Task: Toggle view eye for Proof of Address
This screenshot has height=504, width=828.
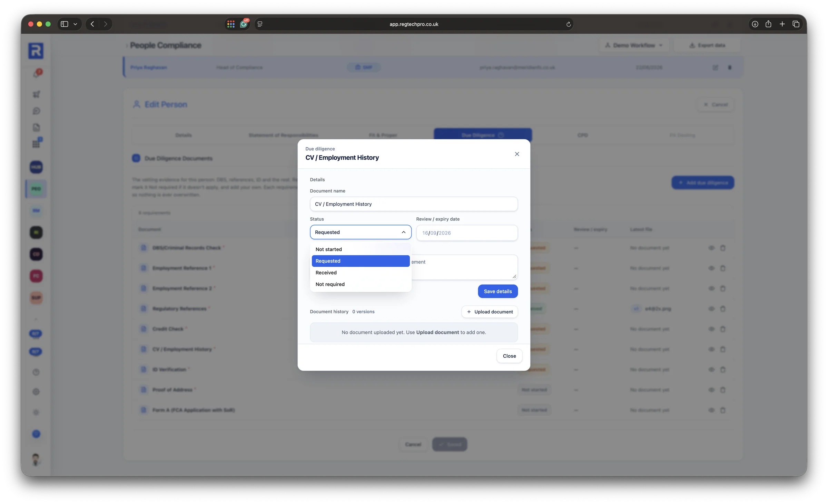Action: 711,390
